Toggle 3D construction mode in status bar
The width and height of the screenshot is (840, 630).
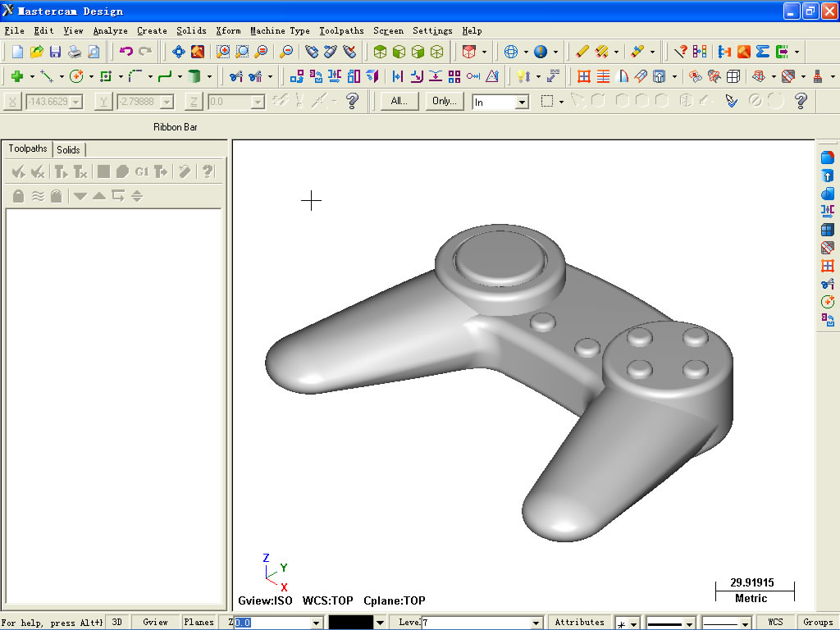[x=116, y=622]
